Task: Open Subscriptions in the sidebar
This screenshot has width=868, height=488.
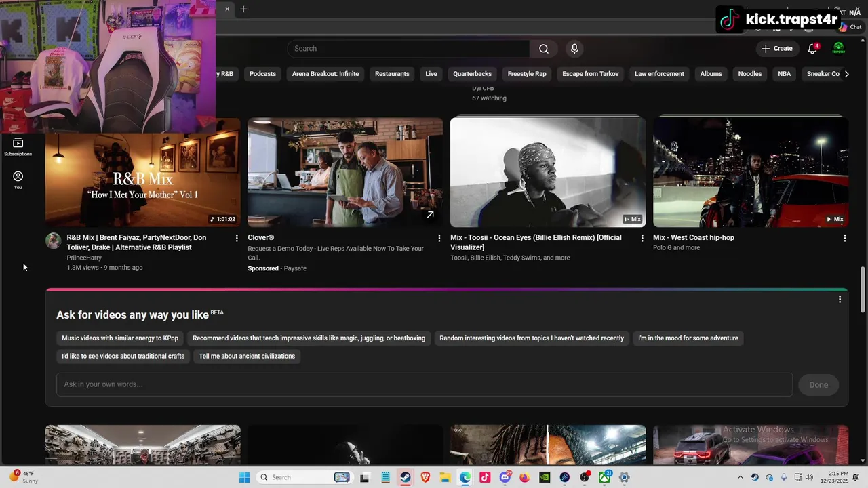Action: [x=18, y=147]
